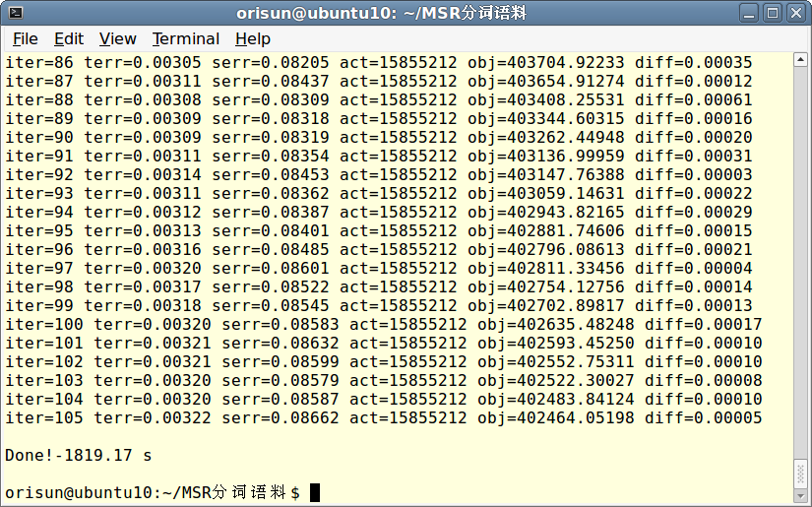The image size is (812, 507).
Task: Click the window title text
Action: point(381,13)
